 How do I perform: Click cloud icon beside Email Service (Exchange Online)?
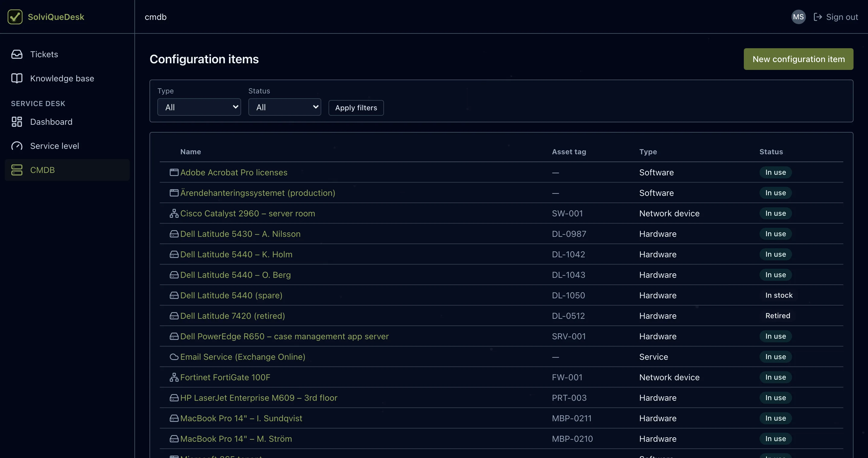tap(174, 357)
